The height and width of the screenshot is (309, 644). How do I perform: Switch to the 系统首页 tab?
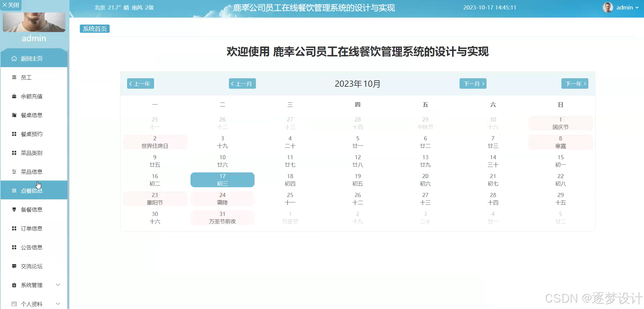tap(94, 29)
